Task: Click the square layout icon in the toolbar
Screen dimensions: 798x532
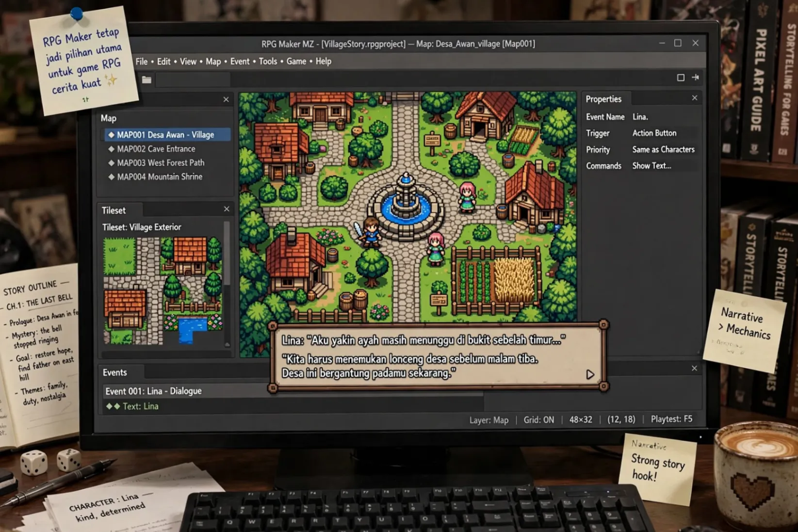Action: click(681, 78)
